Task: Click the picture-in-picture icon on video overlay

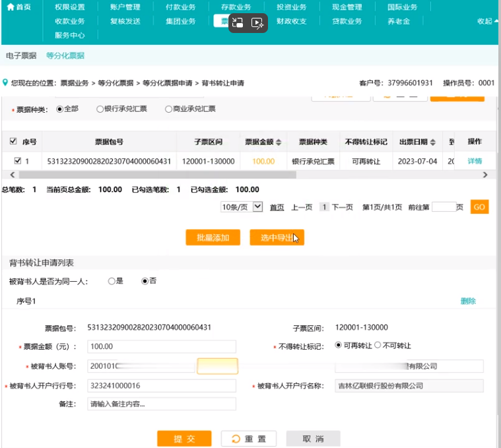Action: pos(238,22)
